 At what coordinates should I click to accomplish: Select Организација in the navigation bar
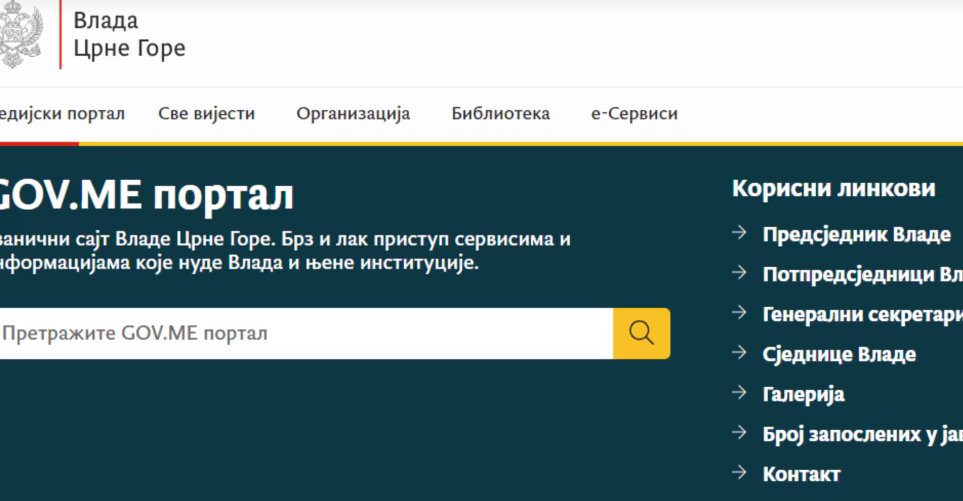[x=353, y=114]
